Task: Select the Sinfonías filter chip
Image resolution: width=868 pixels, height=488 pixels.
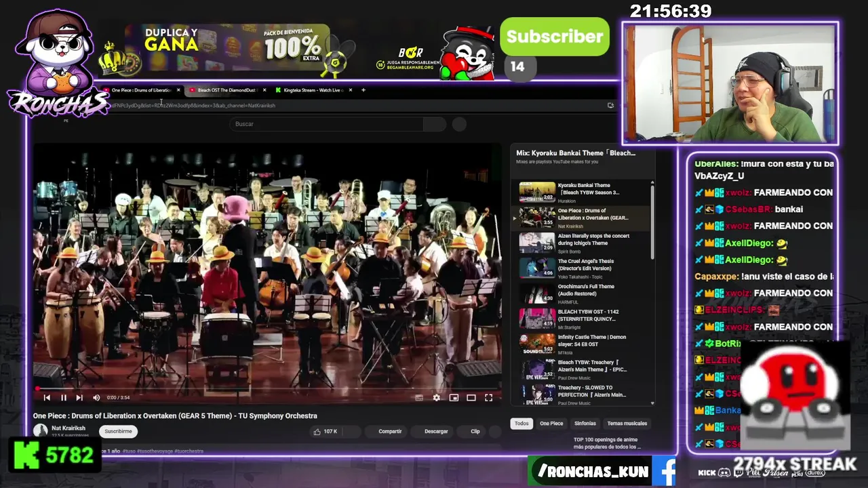Action: pyautogui.click(x=585, y=424)
